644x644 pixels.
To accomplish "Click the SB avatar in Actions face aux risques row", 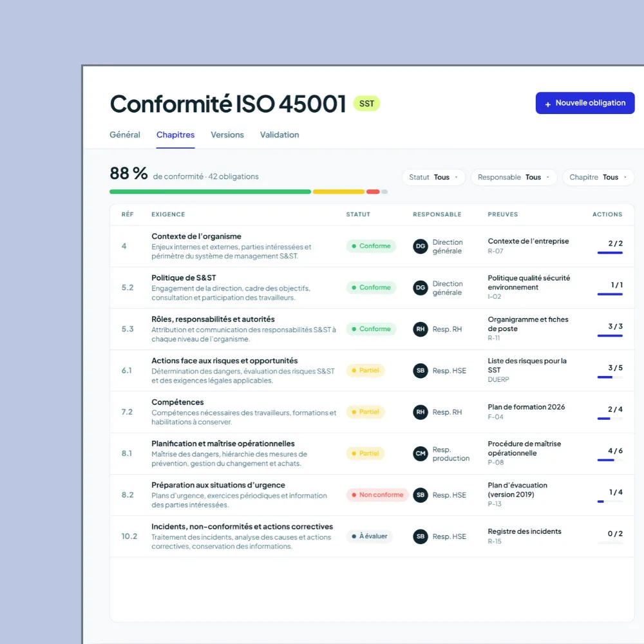I will coord(420,371).
